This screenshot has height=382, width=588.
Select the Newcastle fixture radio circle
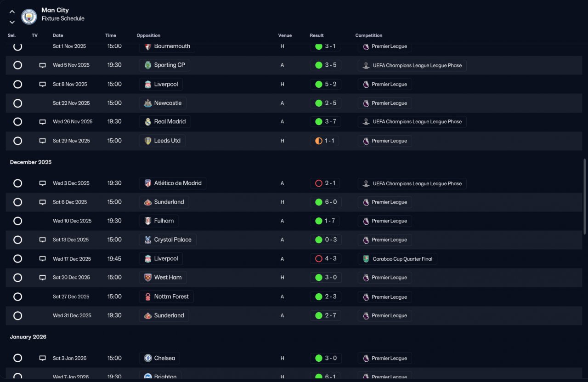(x=17, y=103)
